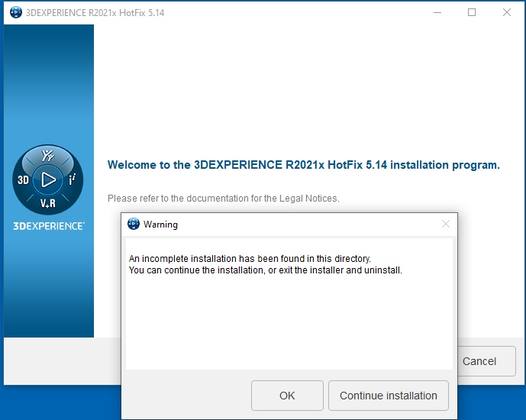Click the 'Welcome to the 3DEXPERIENCE R2021x HotFix' heading
Screen dimensions: 526x420
(304, 165)
